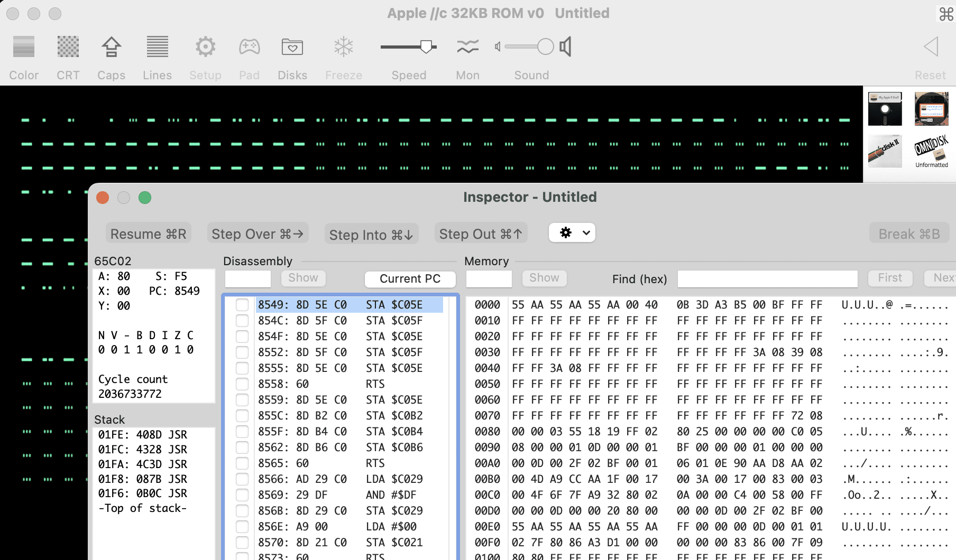Click the command key icon in title bar

pos(946,14)
